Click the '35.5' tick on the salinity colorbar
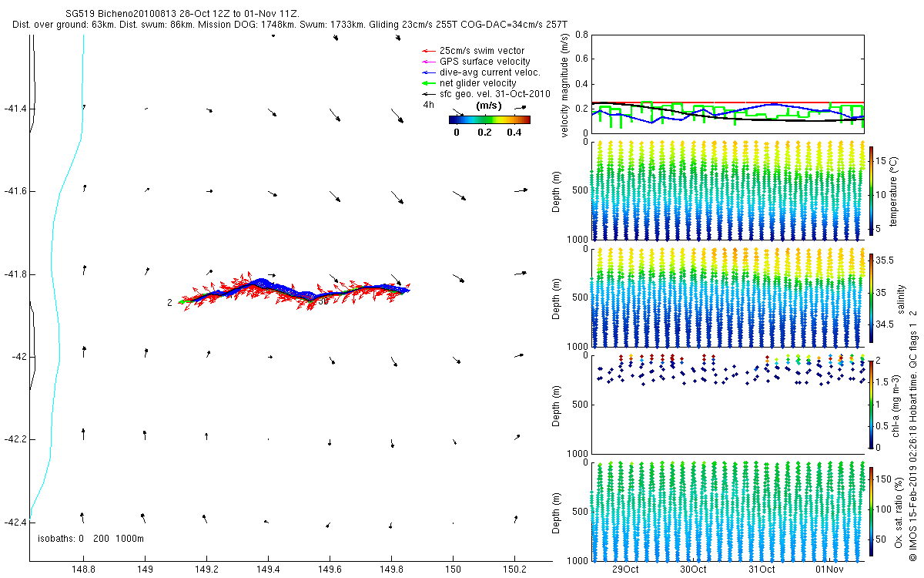The height and width of the screenshot is (578, 924). tap(884, 261)
